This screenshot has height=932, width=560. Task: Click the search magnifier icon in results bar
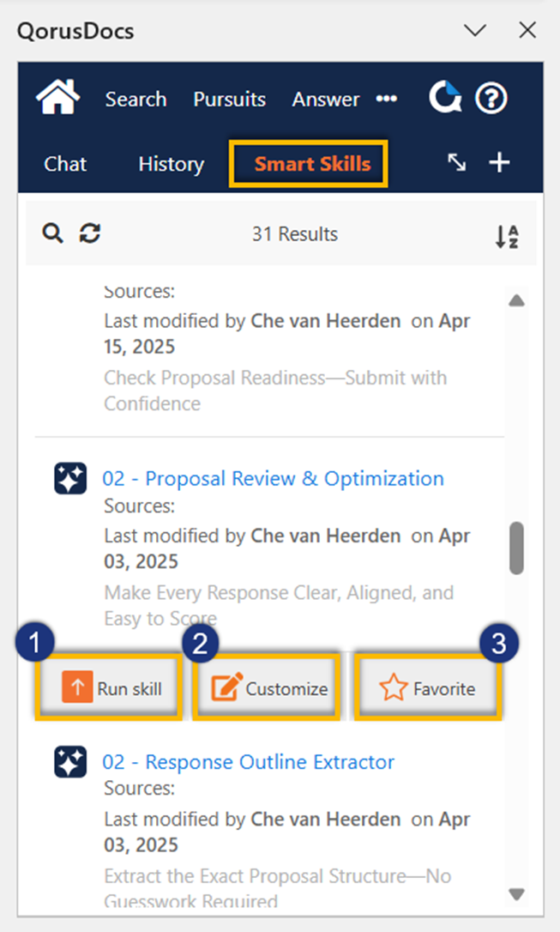pyautogui.click(x=53, y=233)
